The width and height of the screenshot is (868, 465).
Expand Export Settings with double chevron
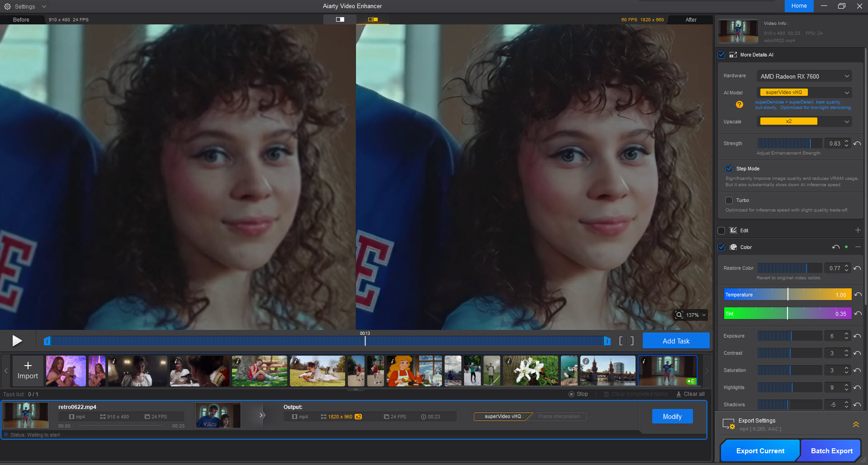tap(856, 425)
